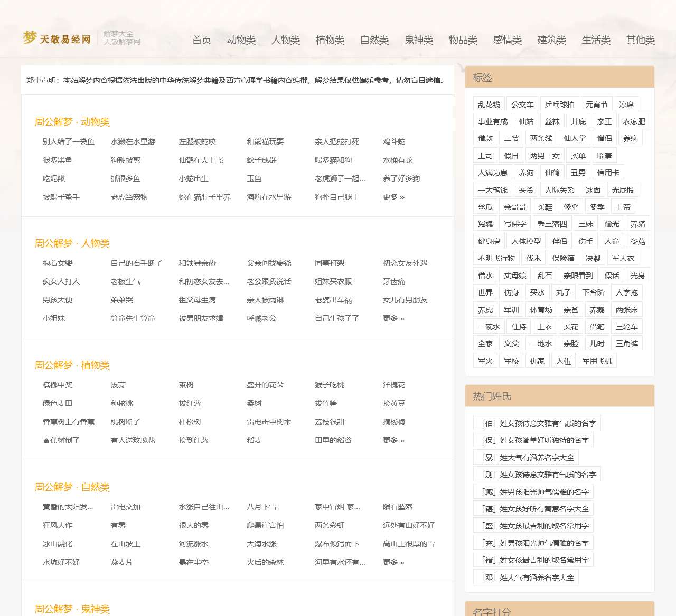Open the 老虎当宠物 dream link
This screenshot has width=676, height=616.
pyautogui.click(x=129, y=197)
